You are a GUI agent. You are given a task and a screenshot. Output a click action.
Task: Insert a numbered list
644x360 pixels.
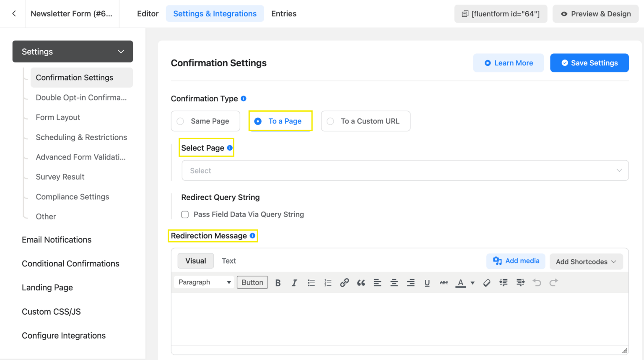(x=328, y=282)
